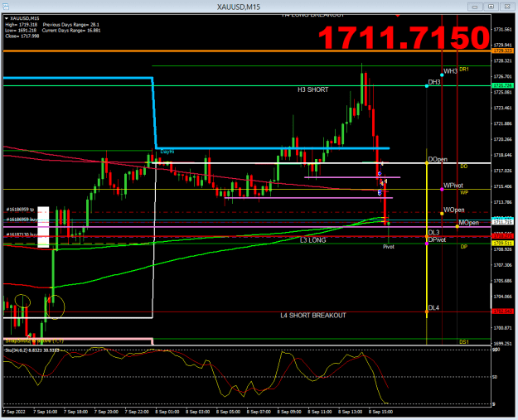Select the '#16187130 buy' order line label
This screenshot has width=518, height=420.
click(22, 234)
